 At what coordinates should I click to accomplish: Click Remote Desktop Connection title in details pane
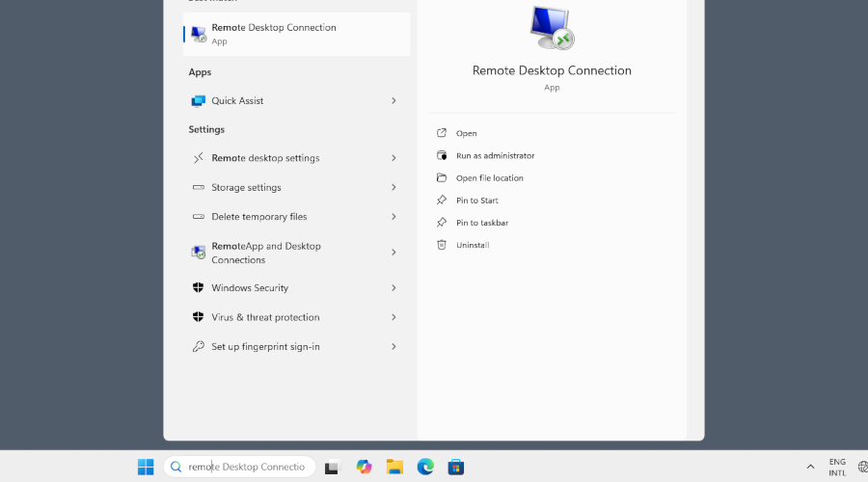[552, 70]
